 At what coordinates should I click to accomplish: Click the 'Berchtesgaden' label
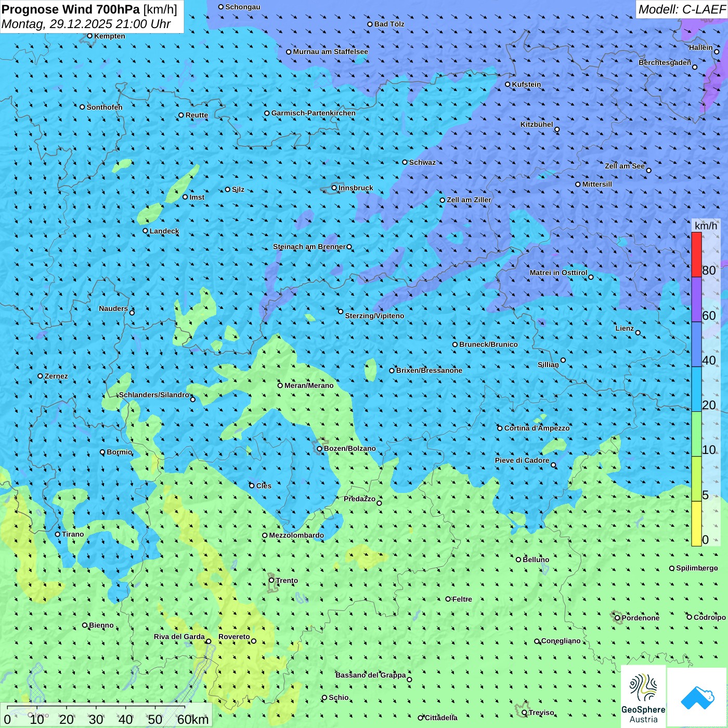[665, 62]
